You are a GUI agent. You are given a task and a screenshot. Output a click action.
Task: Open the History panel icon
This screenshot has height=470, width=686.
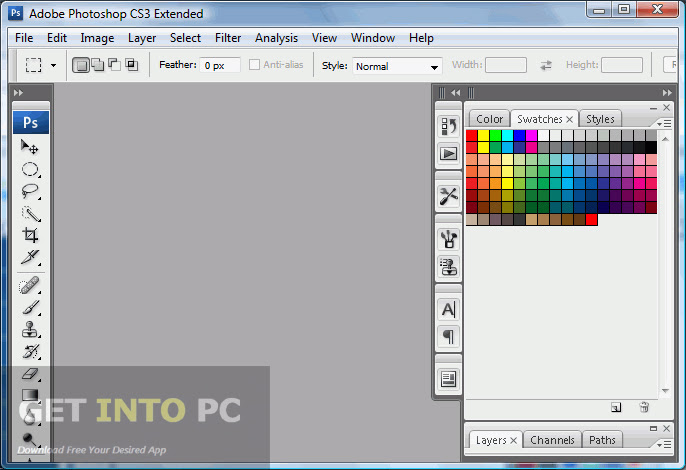pos(448,126)
